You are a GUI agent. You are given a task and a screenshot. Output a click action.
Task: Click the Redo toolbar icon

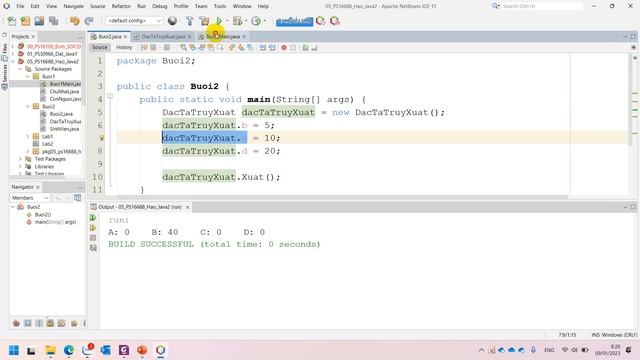pos(89,21)
